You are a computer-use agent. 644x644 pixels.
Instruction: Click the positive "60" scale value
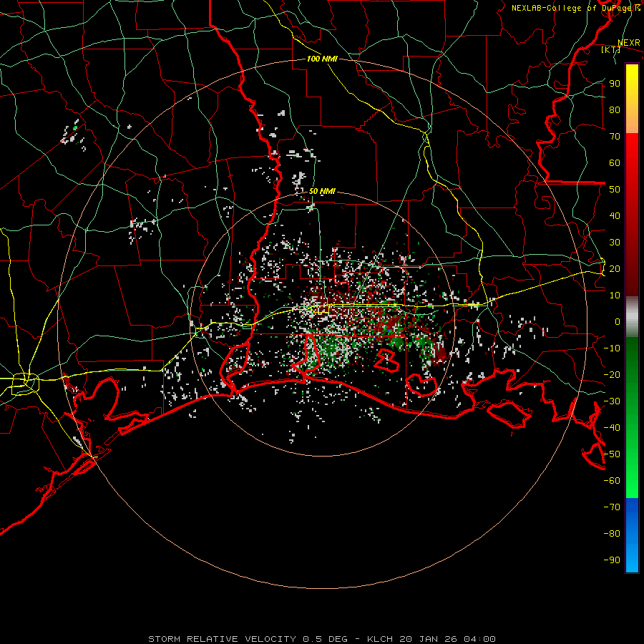pos(615,162)
